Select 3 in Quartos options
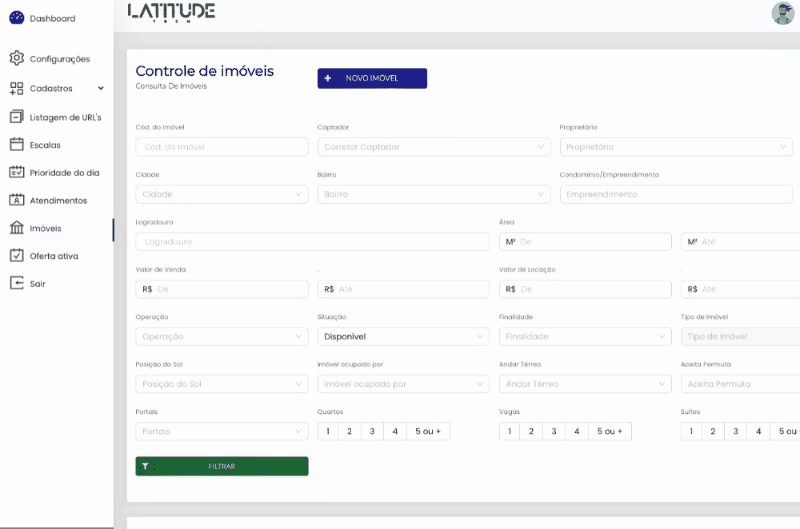Viewport: 800px width, 529px height. point(372,431)
